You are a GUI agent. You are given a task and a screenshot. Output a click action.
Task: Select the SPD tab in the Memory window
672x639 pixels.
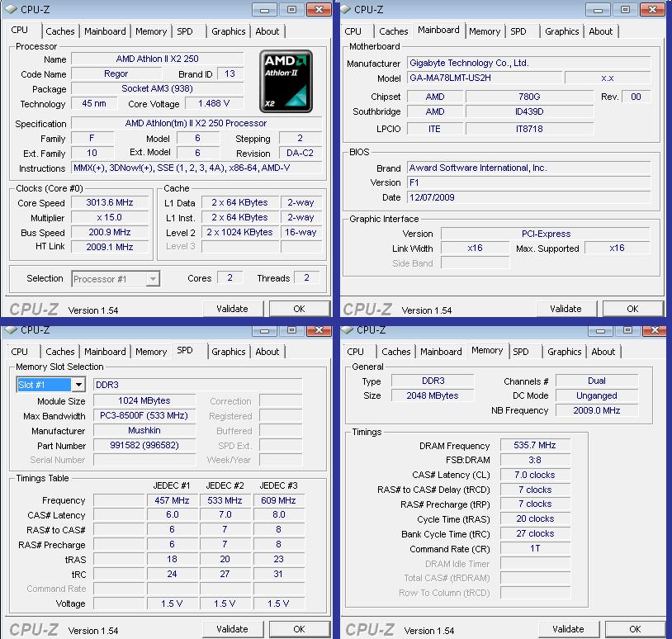tap(521, 352)
